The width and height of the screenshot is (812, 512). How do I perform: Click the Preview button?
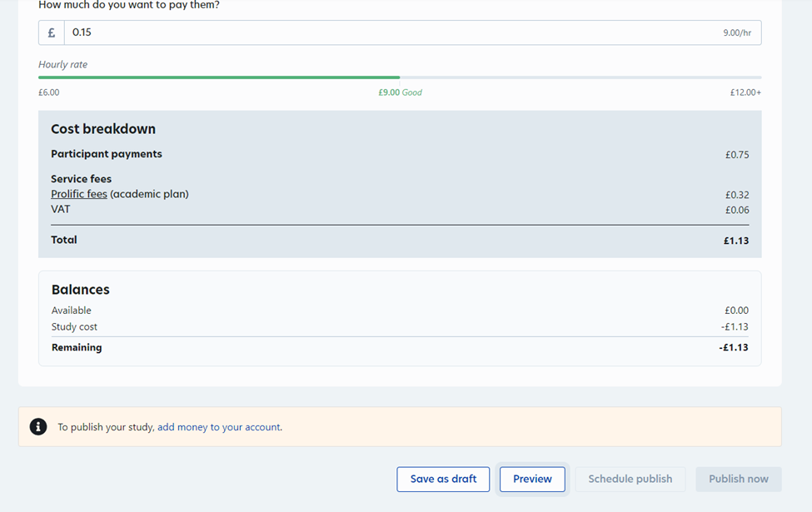[532, 479]
